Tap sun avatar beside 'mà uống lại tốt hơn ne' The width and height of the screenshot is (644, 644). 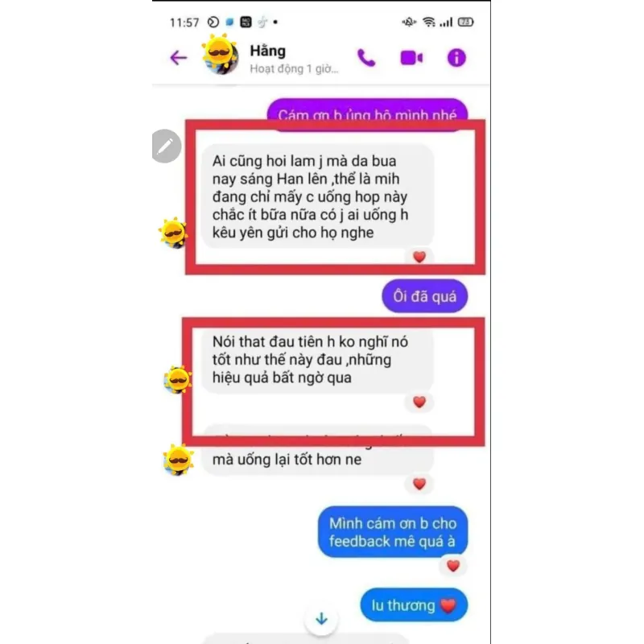pos(177,460)
